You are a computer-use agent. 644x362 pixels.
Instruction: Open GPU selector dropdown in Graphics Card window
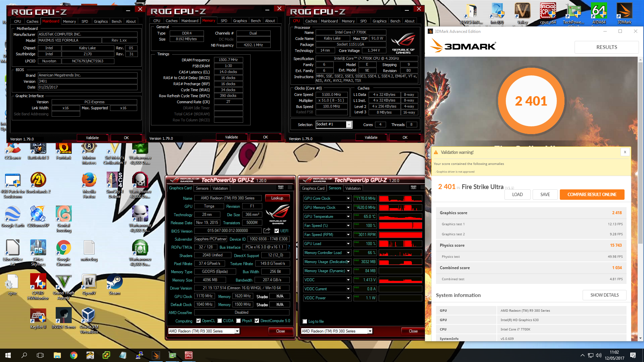pyautogui.click(x=237, y=331)
